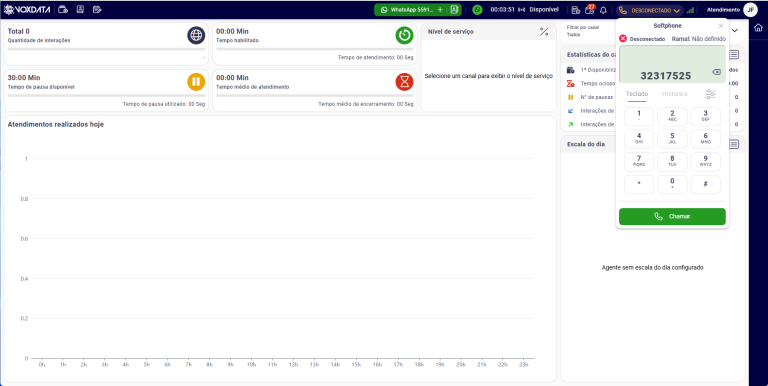768x386 pixels.
Task: Click the Tempo habilitado progress bar
Action: coord(314,49)
